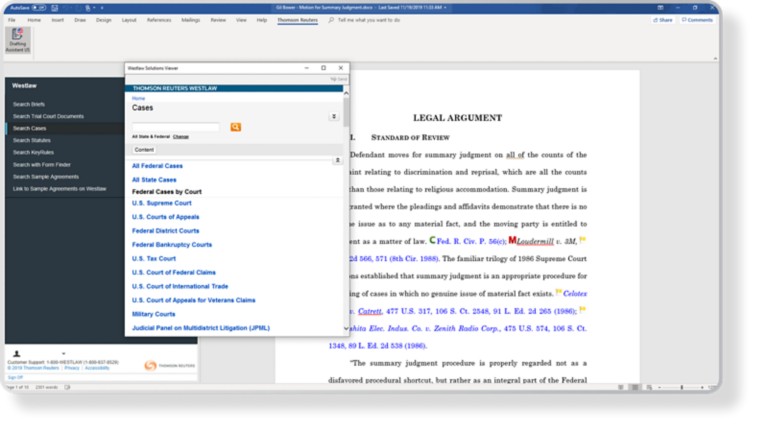768x432 pixels.
Task: Save the document with the disk icon
Action: [x=54, y=8]
